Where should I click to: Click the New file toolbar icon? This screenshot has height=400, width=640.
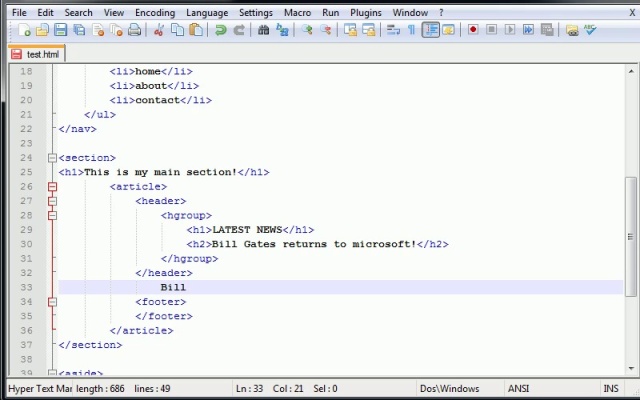[x=25, y=31]
